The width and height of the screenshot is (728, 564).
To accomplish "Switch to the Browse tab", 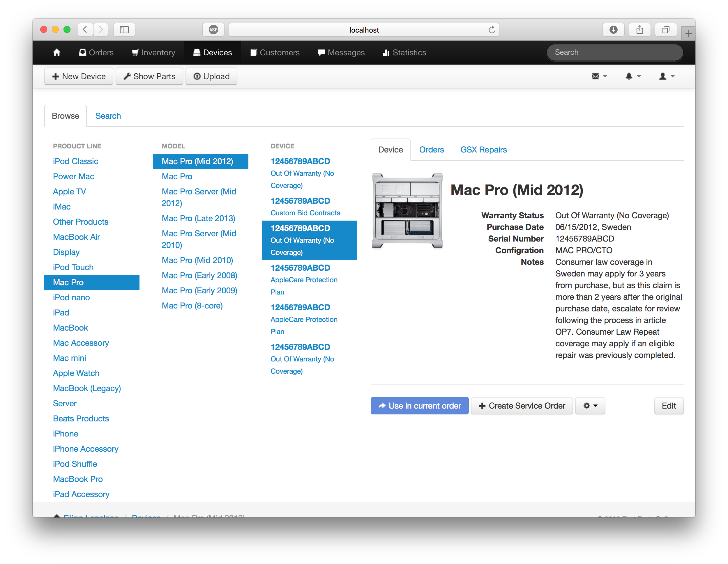I will [x=65, y=116].
